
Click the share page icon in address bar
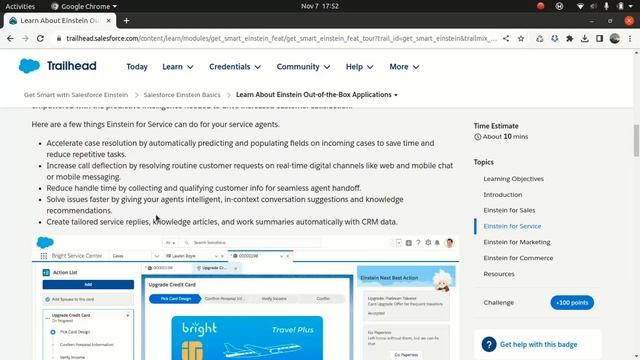(x=506, y=38)
